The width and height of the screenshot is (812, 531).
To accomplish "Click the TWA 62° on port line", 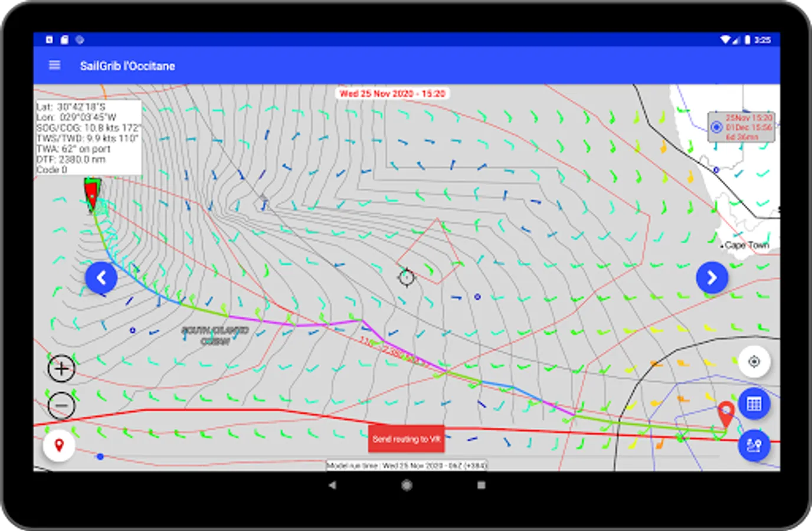I will coord(74,149).
